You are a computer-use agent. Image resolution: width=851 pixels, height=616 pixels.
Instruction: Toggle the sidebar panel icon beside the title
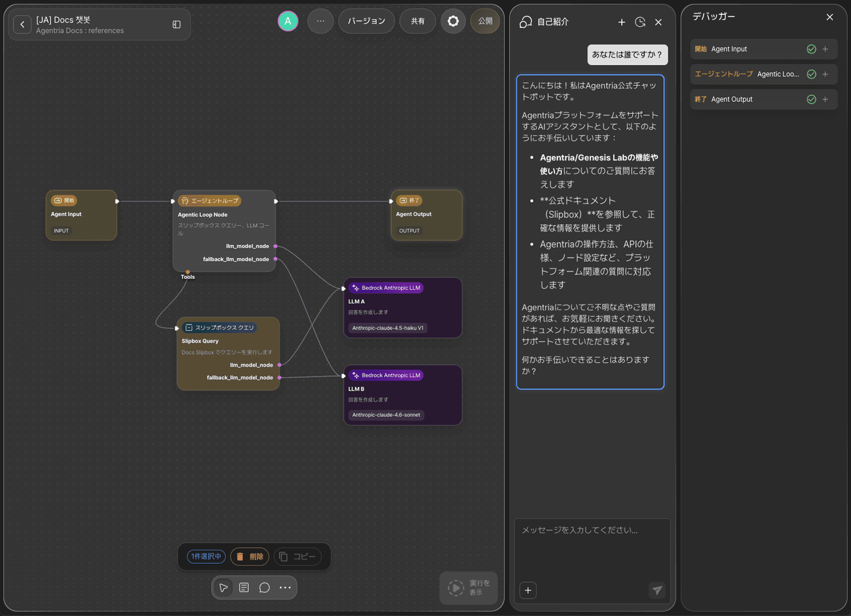(176, 24)
